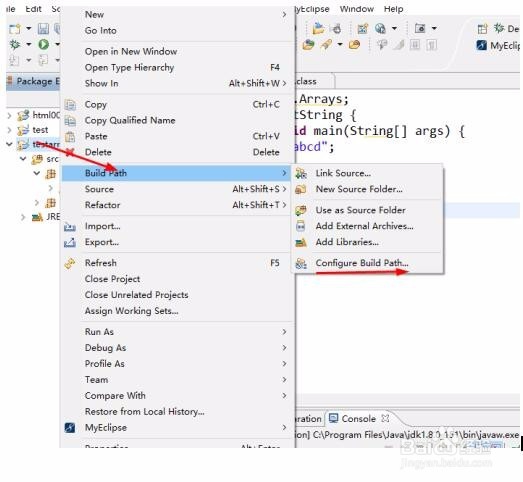Image resolution: width=523 pixels, height=482 pixels.
Task: Refresh the selected project
Action: click(176, 263)
